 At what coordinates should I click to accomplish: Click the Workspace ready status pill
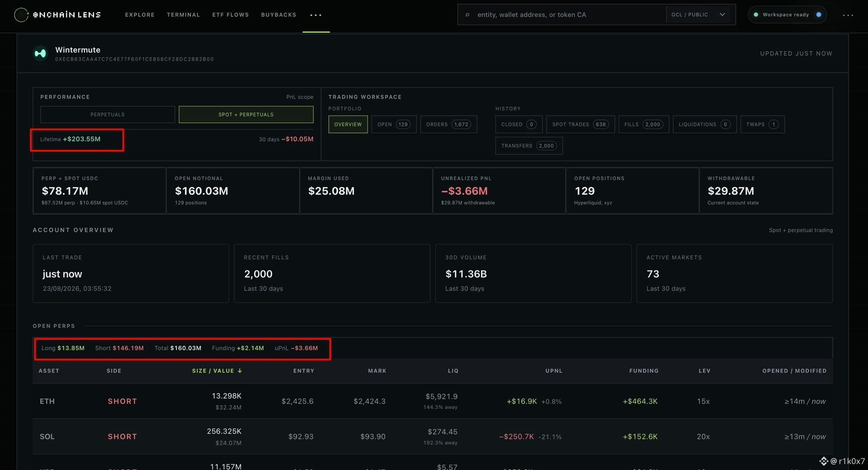[x=787, y=15]
